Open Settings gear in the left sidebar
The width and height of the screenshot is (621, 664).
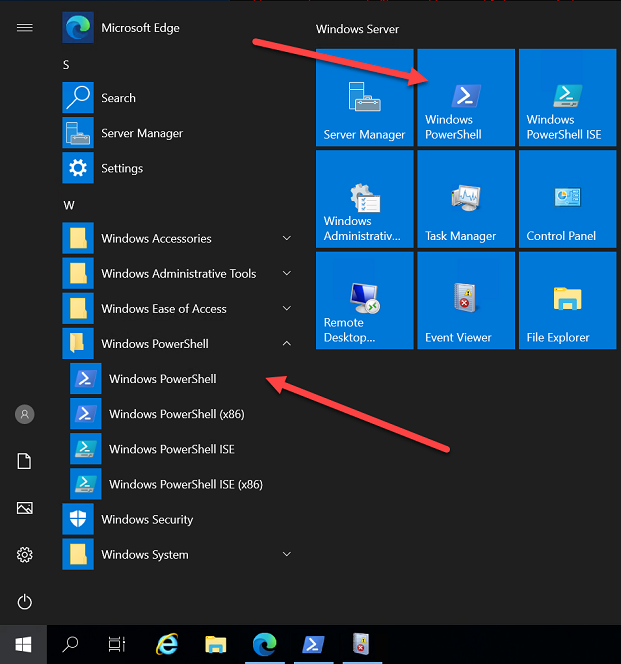tap(25, 555)
